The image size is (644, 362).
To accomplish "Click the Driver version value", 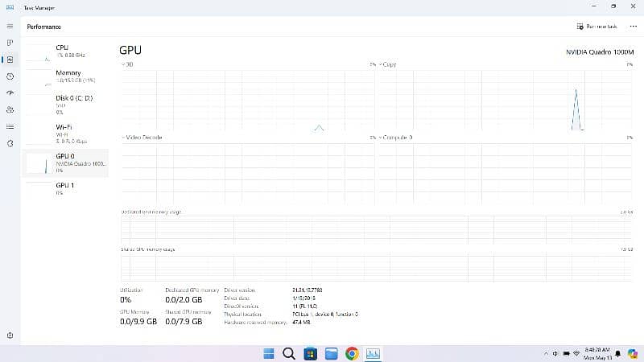I will coord(308,290).
